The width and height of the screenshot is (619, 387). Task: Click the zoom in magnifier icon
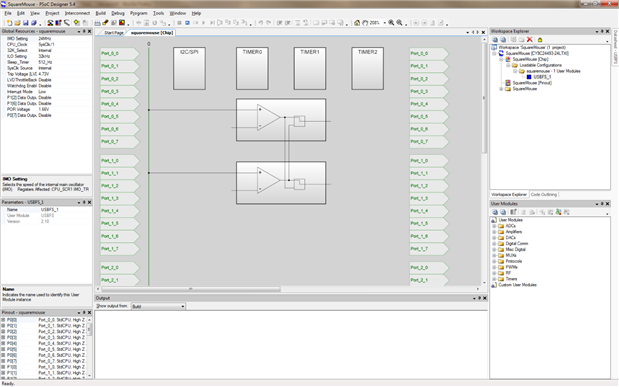[x=391, y=23]
